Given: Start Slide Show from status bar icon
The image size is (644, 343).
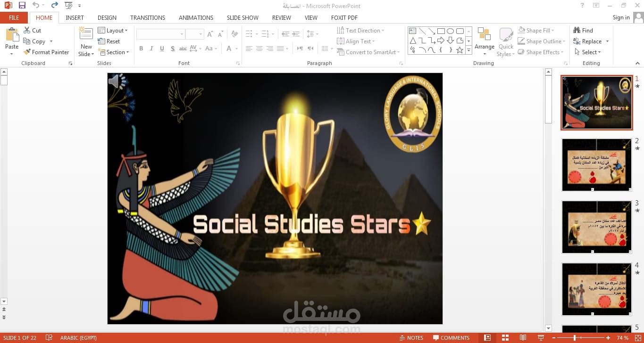Looking at the screenshot, I should tap(541, 338).
